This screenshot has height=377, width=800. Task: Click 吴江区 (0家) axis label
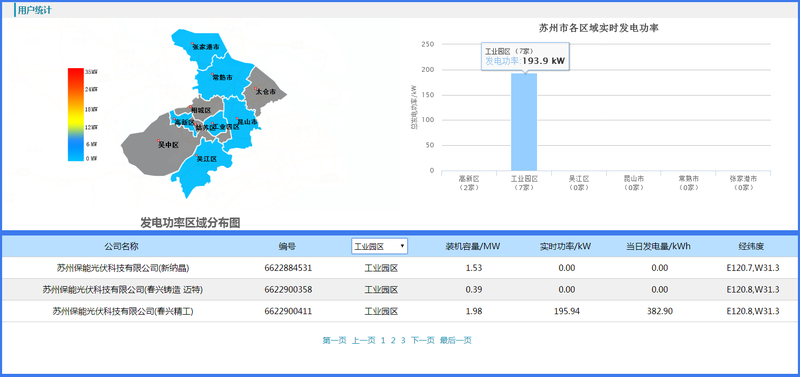[579, 183]
